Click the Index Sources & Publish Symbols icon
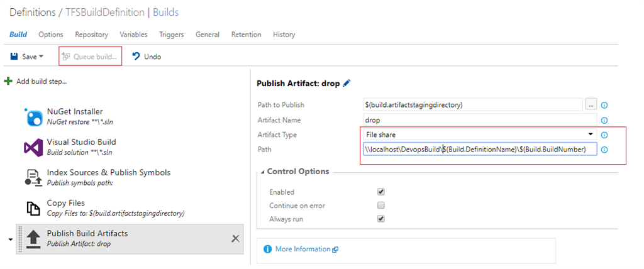This screenshot has width=644, height=269. tap(33, 177)
